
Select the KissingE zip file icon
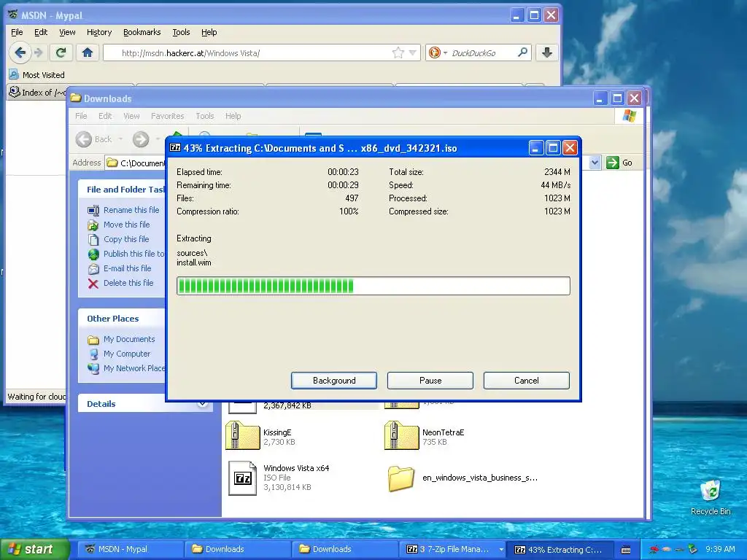242,435
